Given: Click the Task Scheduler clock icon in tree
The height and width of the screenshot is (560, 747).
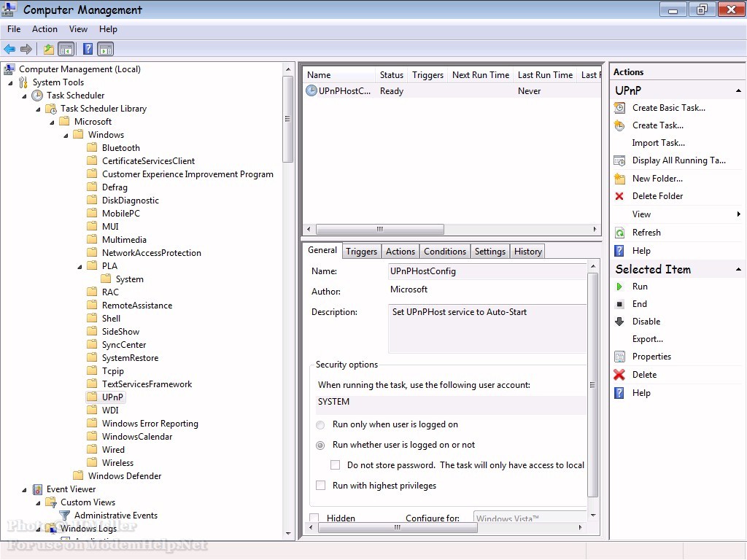Looking at the screenshot, I should pyautogui.click(x=37, y=96).
